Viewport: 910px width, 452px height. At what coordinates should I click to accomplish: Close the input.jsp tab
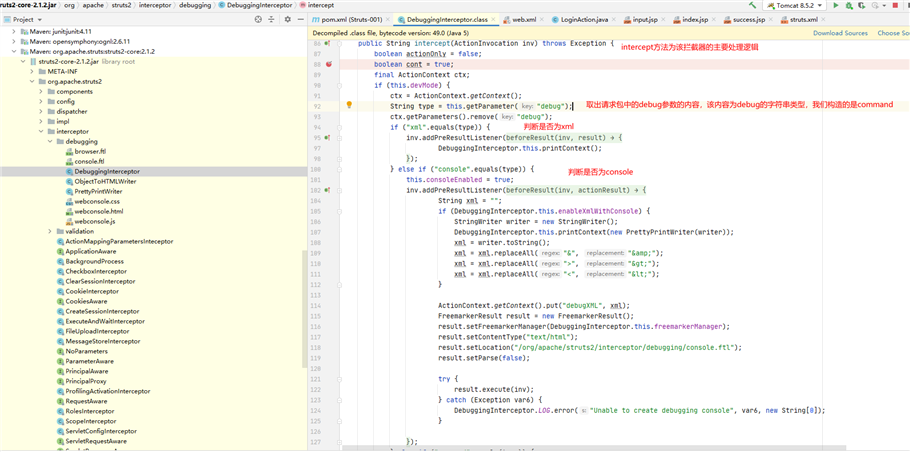pos(663,20)
